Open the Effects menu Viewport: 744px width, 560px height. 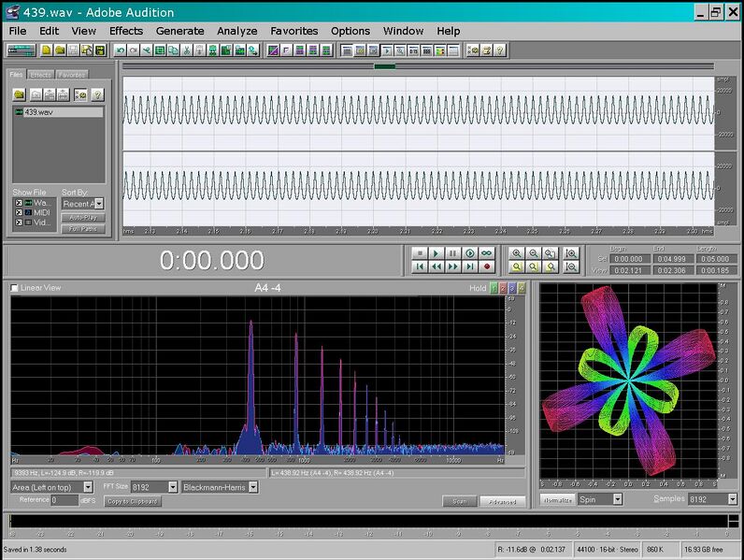(126, 31)
